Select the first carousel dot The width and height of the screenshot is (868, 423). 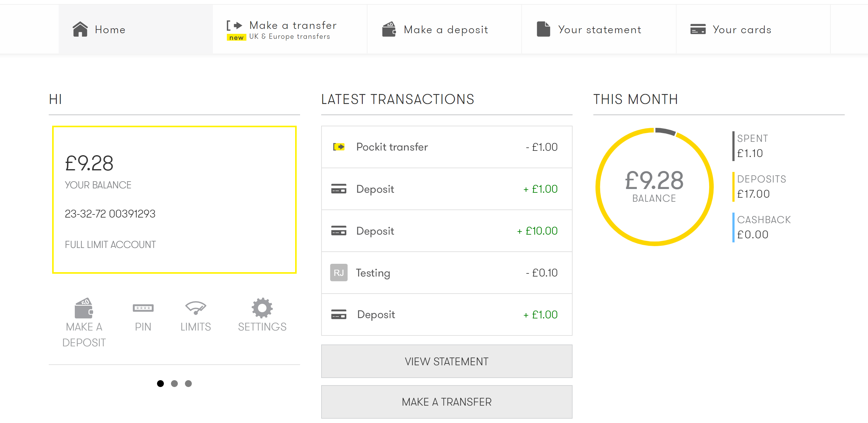(x=160, y=384)
